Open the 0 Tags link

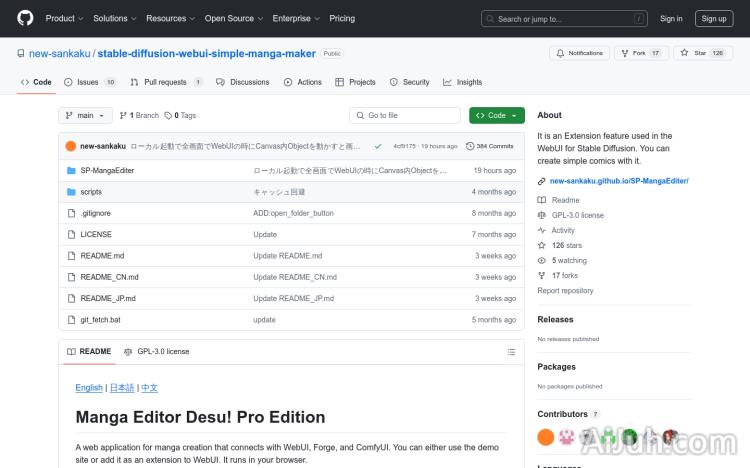[x=180, y=115]
